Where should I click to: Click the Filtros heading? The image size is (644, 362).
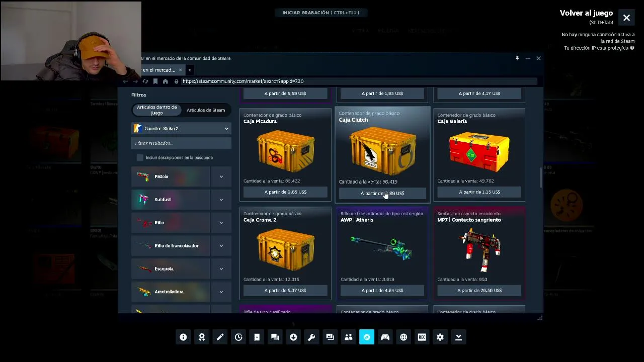139,95
